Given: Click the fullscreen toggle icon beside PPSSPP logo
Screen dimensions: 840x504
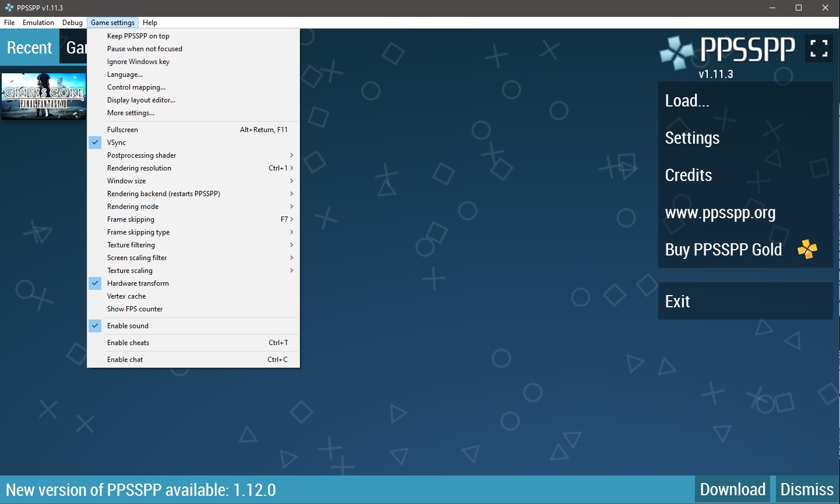Looking at the screenshot, I should [818, 48].
